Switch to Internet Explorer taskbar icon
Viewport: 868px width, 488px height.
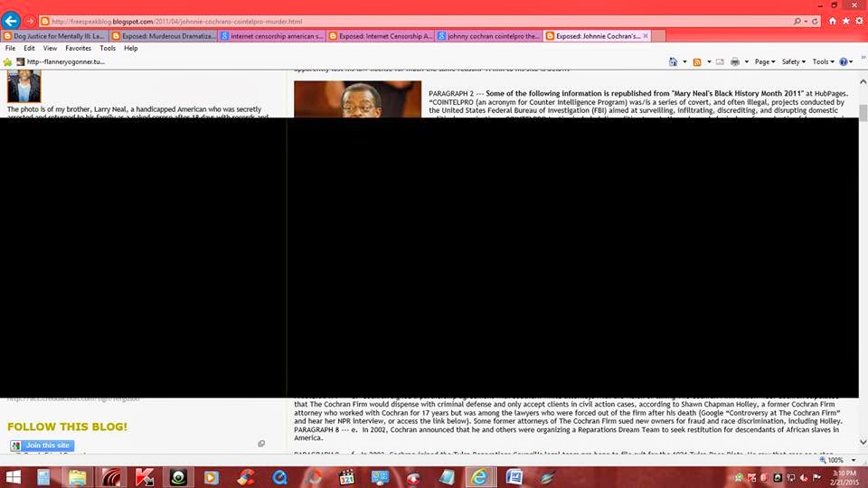point(479,477)
